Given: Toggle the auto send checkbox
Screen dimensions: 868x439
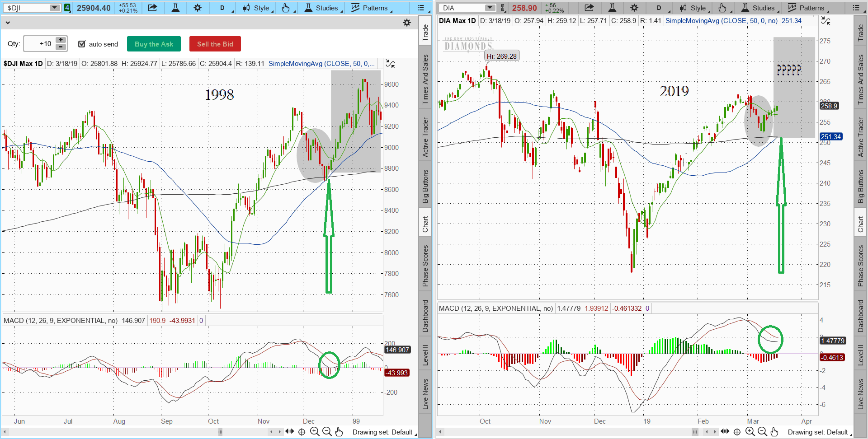Looking at the screenshot, I should point(82,44).
